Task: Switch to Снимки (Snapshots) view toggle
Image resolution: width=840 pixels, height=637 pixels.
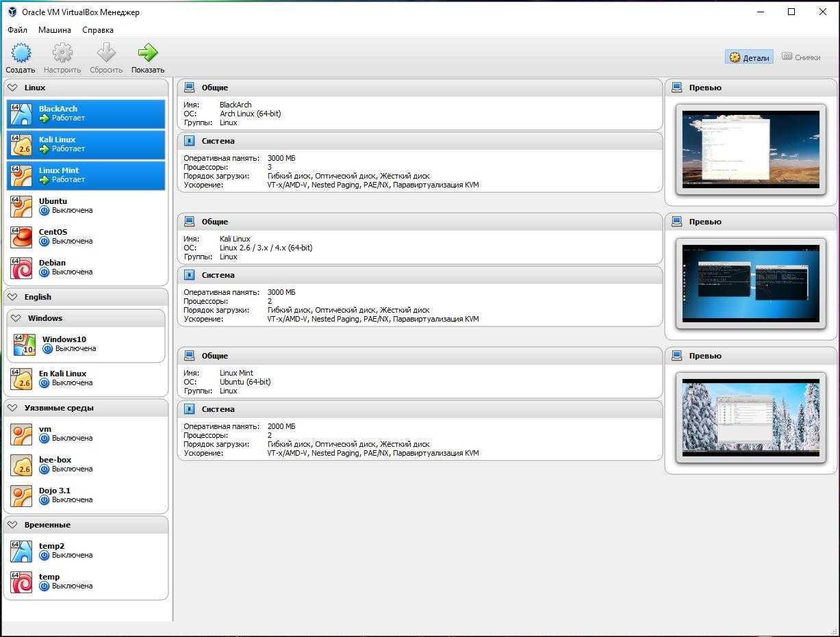Action: tap(801, 57)
